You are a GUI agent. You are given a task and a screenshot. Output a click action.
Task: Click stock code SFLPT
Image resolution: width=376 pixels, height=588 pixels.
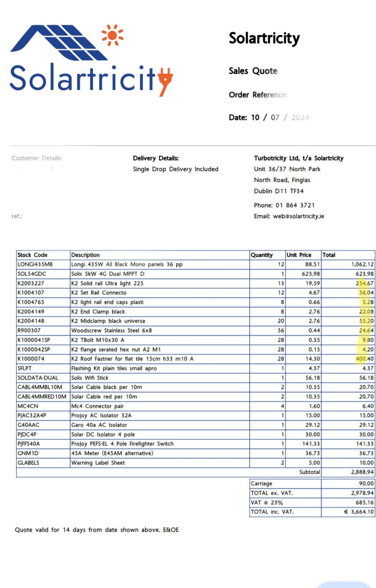click(24, 368)
